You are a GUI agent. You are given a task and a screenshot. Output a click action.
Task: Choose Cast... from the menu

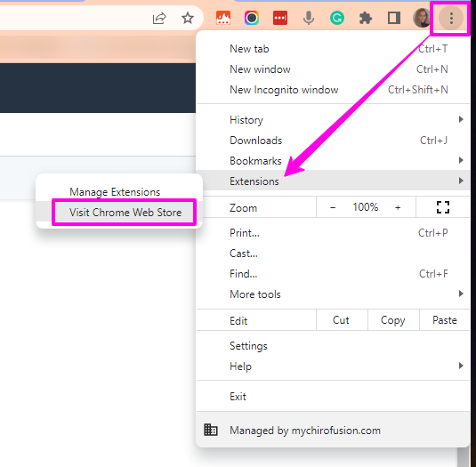tap(333, 254)
